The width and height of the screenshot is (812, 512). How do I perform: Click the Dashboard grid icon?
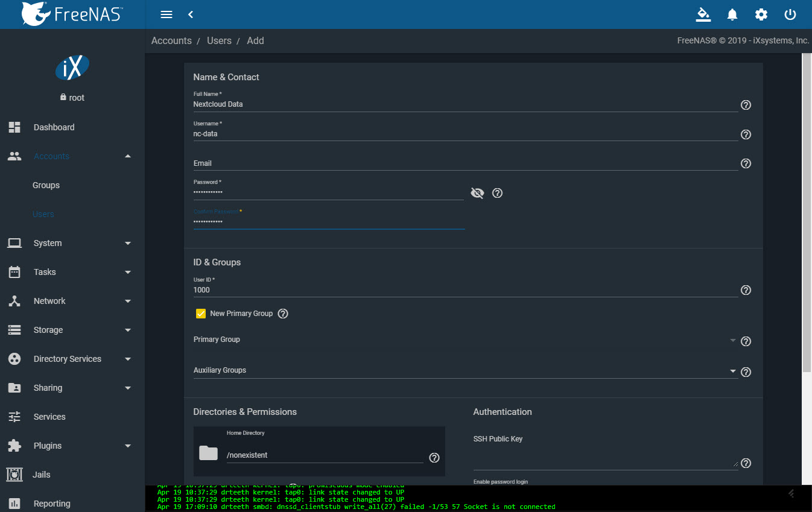[x=14, y=127]
